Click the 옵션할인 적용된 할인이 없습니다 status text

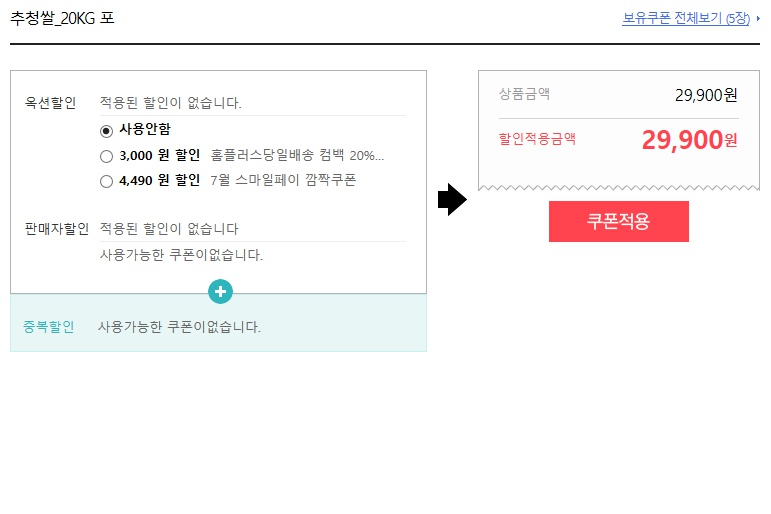(x=171, y=103)
